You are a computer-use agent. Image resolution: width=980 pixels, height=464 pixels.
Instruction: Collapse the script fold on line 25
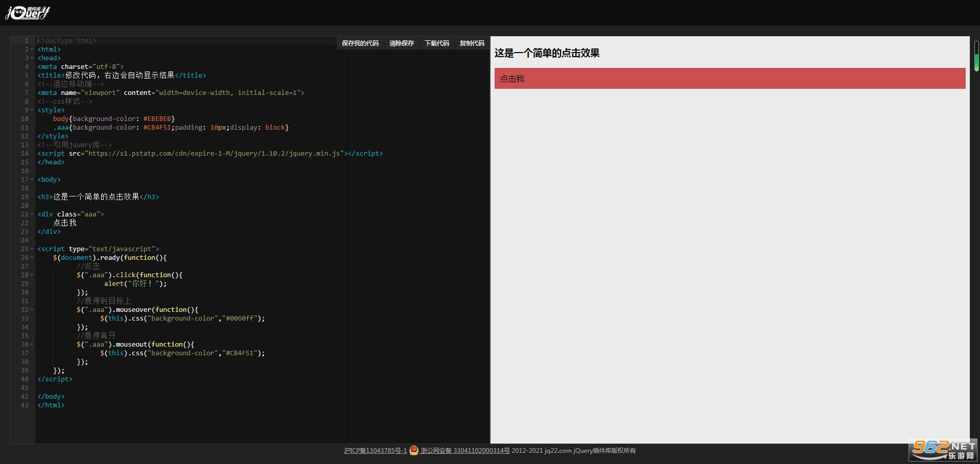32,249
